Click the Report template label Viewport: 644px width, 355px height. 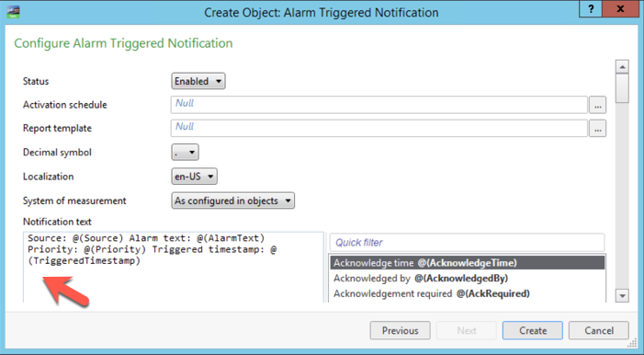57,128
